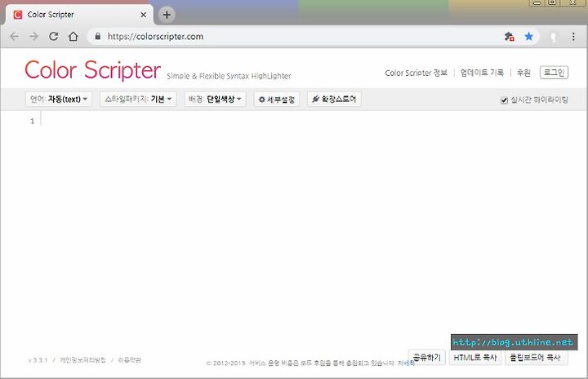This screenshot has height=379, width=588.
Task: Minimize the Chrome window
Action: (x=537, y=2)
